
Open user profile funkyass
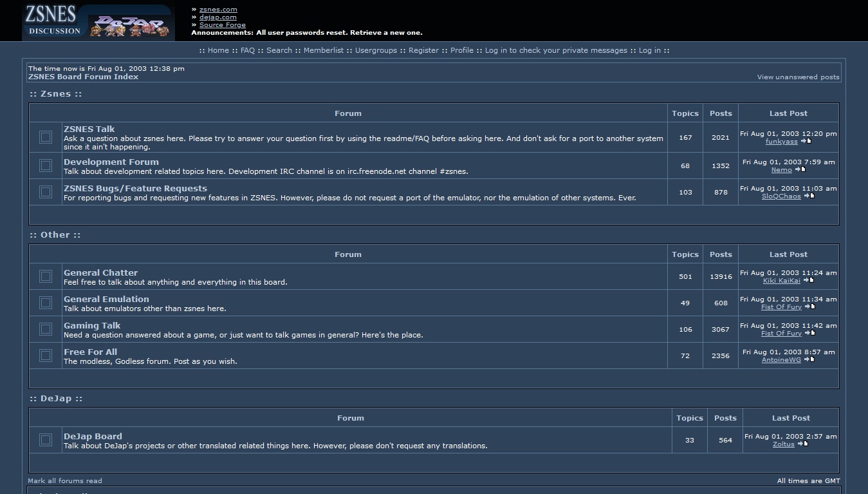click(x=781, y=141)
